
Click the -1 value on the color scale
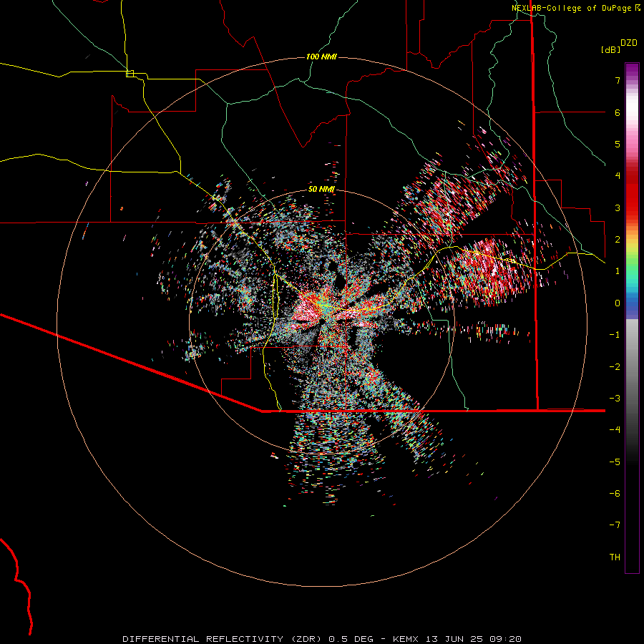click(x=615, y=335)
